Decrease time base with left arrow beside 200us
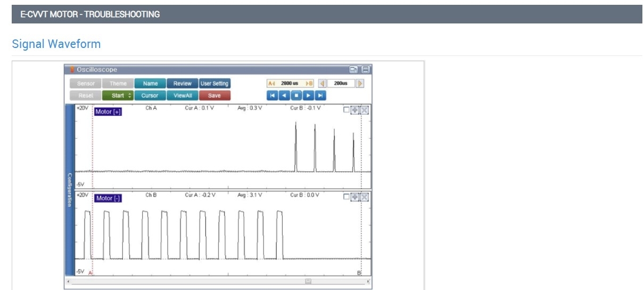 322,83
